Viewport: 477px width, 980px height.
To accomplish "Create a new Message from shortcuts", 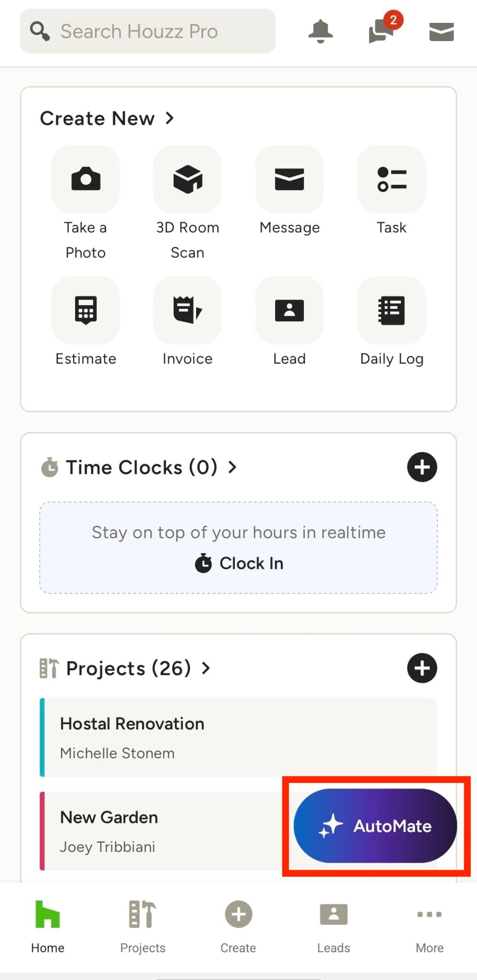I will (x=289, y=179).
